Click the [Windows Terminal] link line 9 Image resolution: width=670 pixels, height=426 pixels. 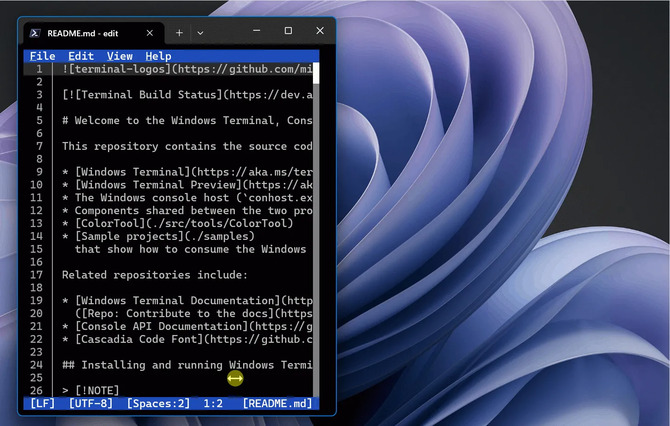(x=187, y=172)
